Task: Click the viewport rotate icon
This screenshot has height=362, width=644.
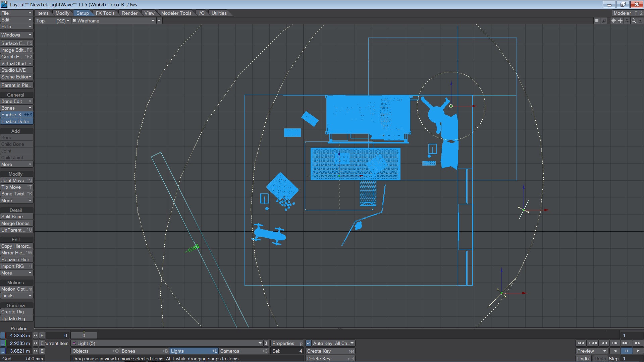Action: [x=627, y=21]
